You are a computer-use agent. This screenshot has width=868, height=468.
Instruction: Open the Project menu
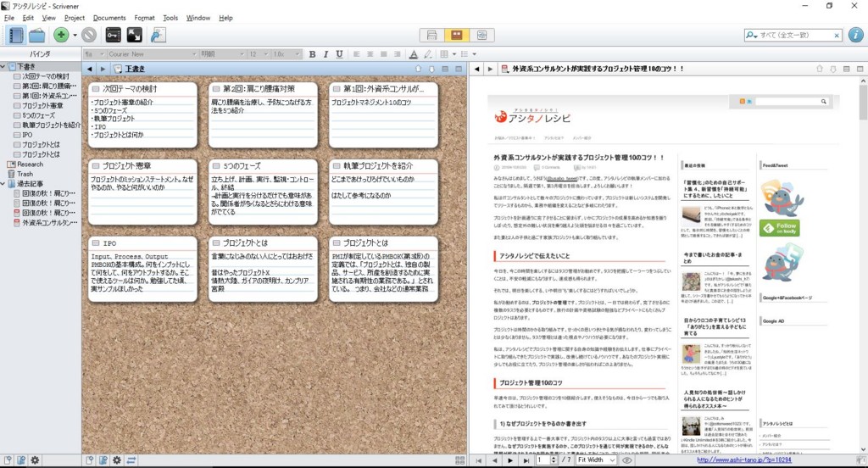(x=75, y=18)
